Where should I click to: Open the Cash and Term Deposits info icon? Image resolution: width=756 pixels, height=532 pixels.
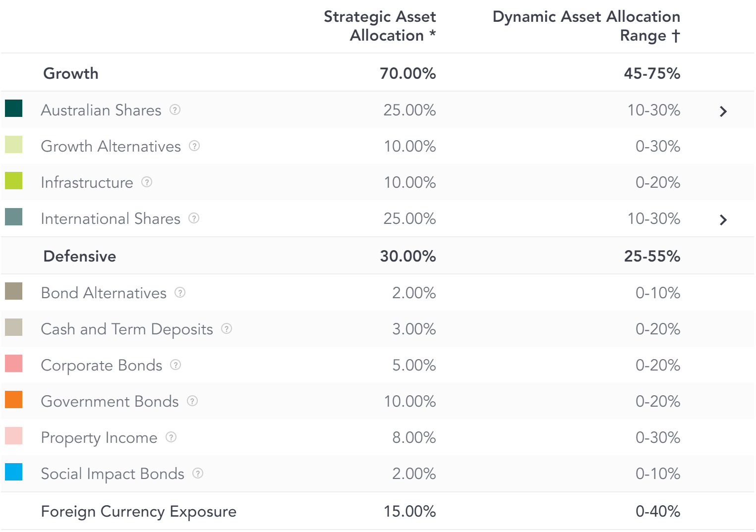coord(227,328)
